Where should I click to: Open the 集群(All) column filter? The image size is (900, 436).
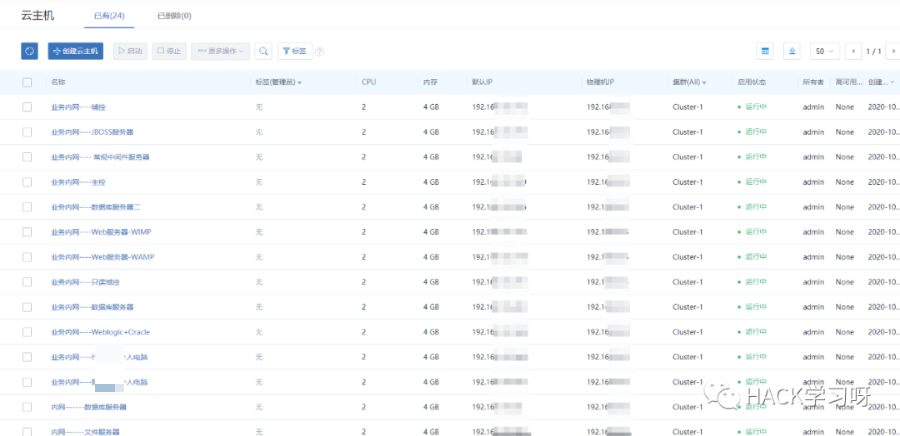click(690, 82)
